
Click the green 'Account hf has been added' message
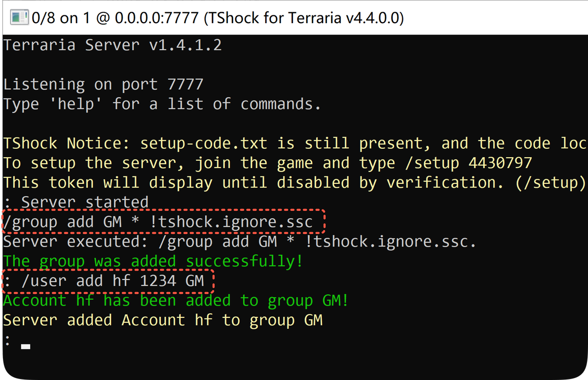click(176, 301)
